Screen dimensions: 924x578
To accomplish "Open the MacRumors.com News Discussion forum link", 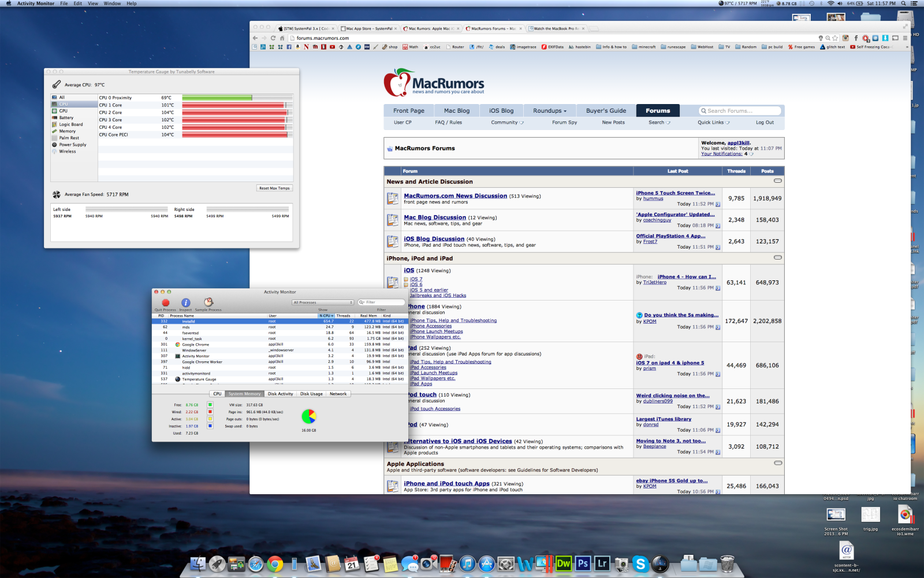I will point(455,196).
